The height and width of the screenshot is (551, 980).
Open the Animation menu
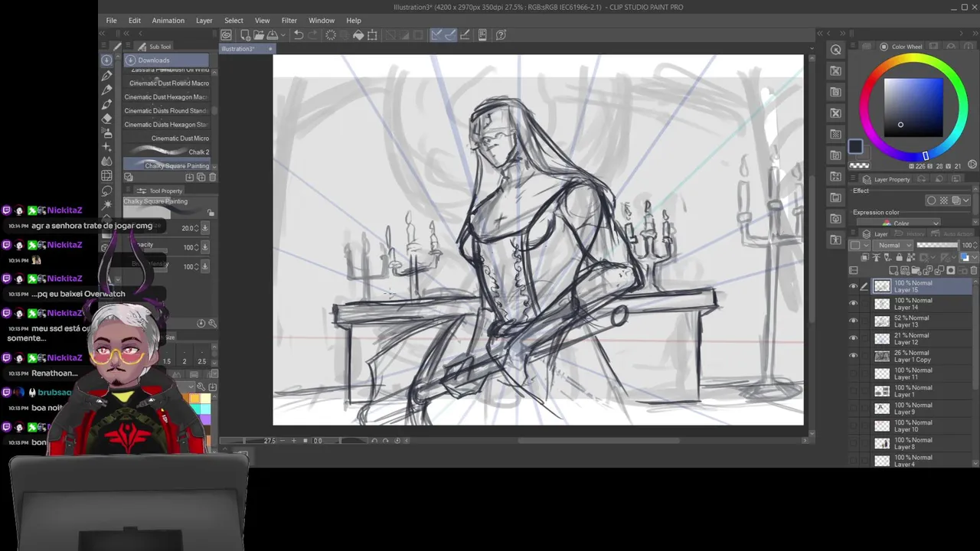pyautogui.click(x=168, y=21)
